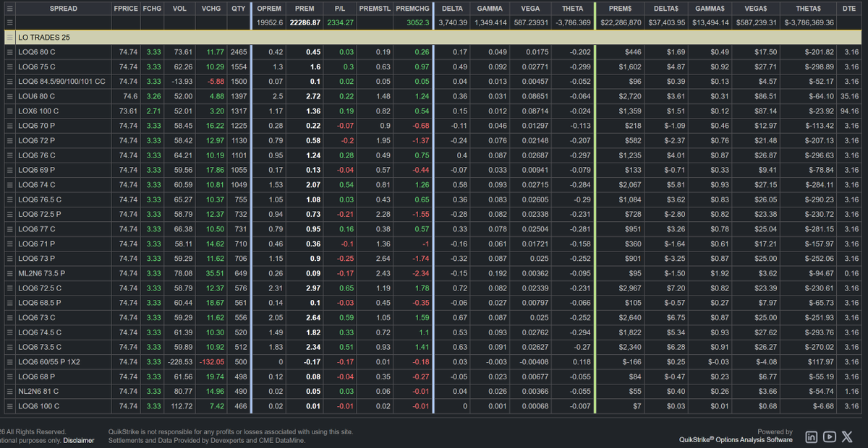This screenshot has height=448, width=868.
Task: Click the PREM$ column header
Action: (620, 8)
